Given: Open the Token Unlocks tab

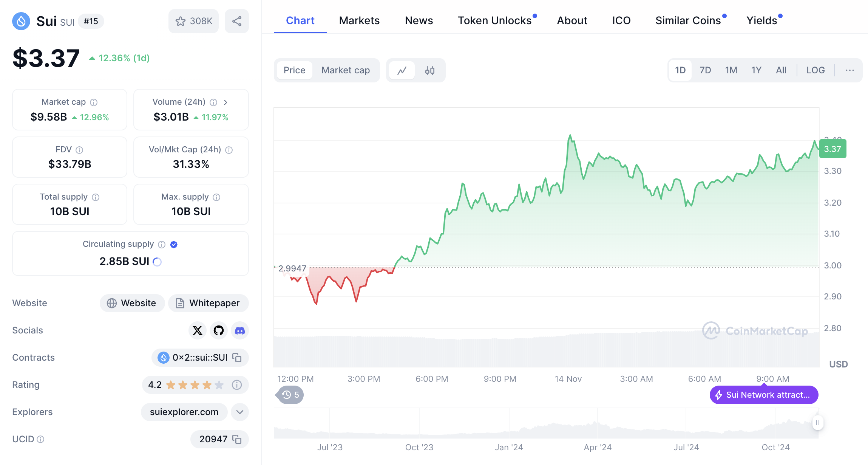Looking at the screenshot, I should click(x=495, y=20).
